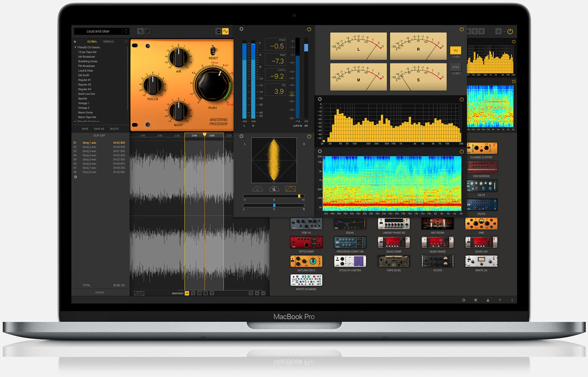Viewport: 588px width, 377px height.
Task: Open preferences gear in bottom bar
Action: pos(463,300)
